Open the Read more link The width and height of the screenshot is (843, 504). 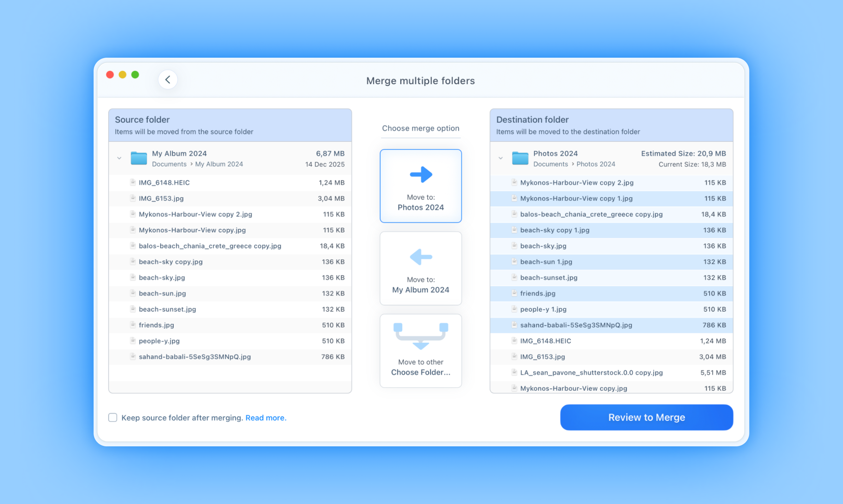pos(266,417)
